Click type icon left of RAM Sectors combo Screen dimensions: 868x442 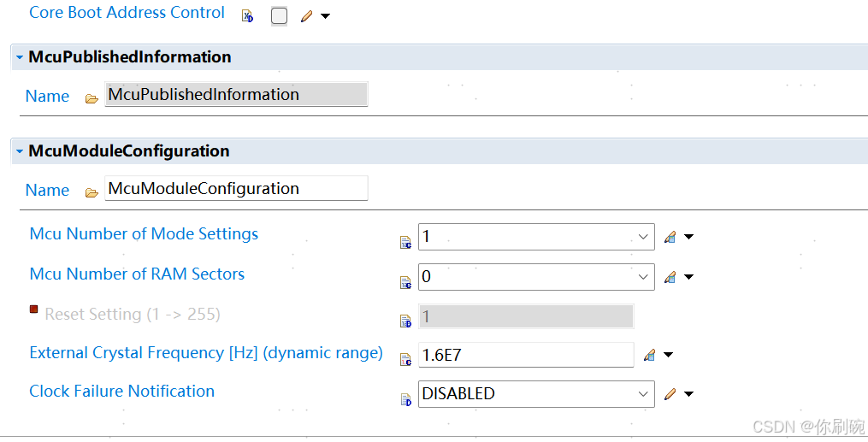(x=405, y=282)
